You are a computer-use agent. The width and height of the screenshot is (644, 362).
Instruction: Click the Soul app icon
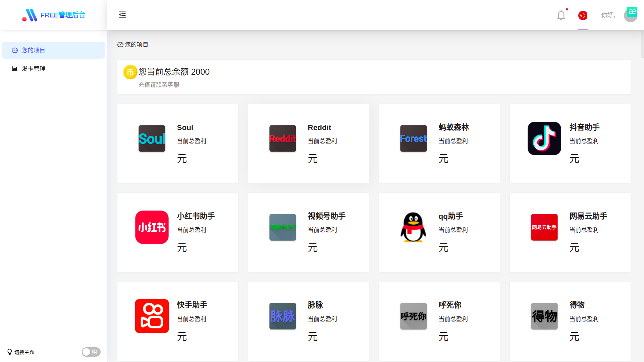point(152,138)
